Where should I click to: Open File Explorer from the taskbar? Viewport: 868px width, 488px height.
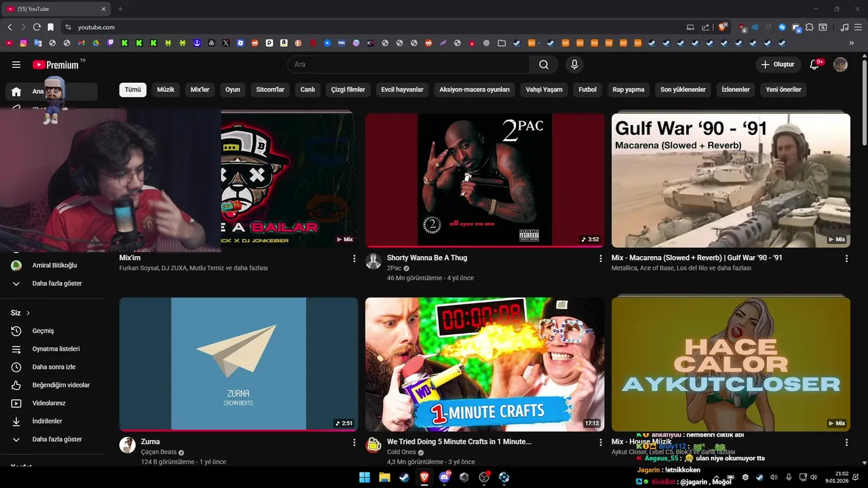[x=384, y=477]
